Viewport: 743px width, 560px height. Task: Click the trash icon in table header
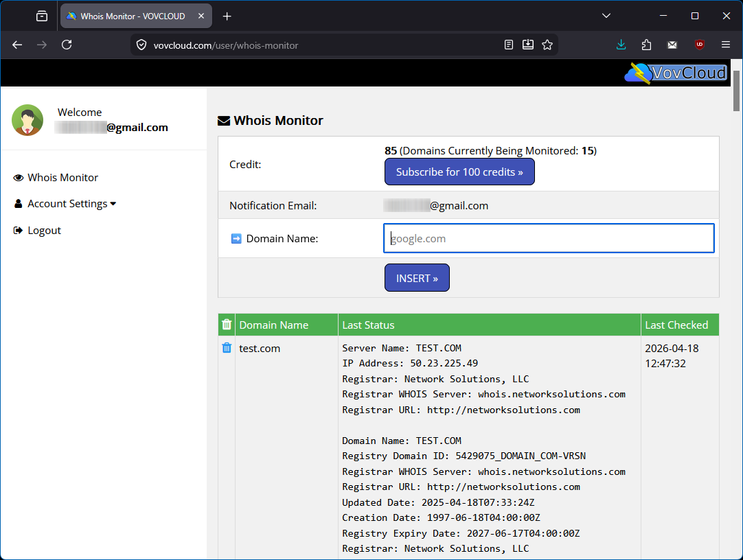tap(227, 325)
